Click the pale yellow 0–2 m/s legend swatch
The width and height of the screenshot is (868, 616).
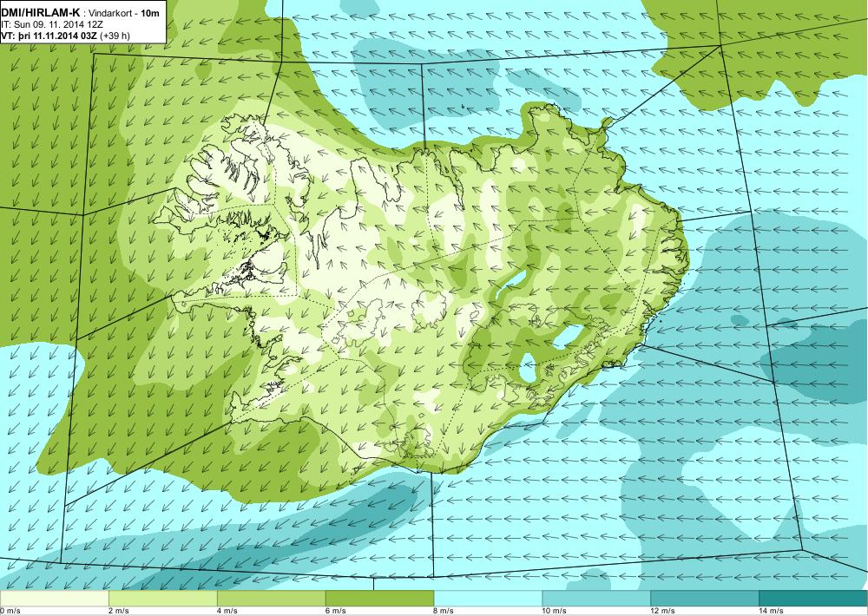pos(54,599)
